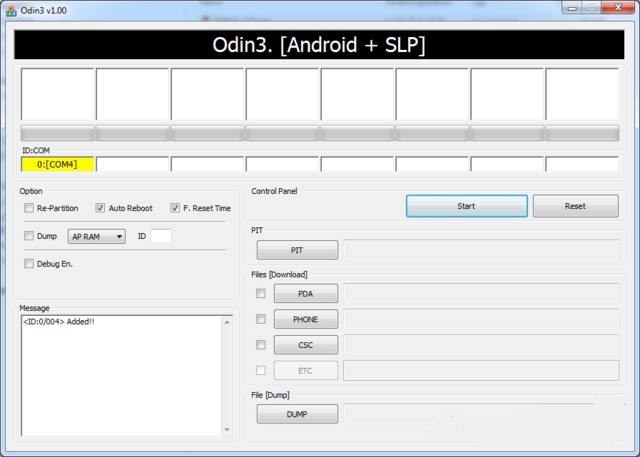Click the PDA file path field
Image resolution: width=640 pixels, height=457 pixels.
(481, 293)
